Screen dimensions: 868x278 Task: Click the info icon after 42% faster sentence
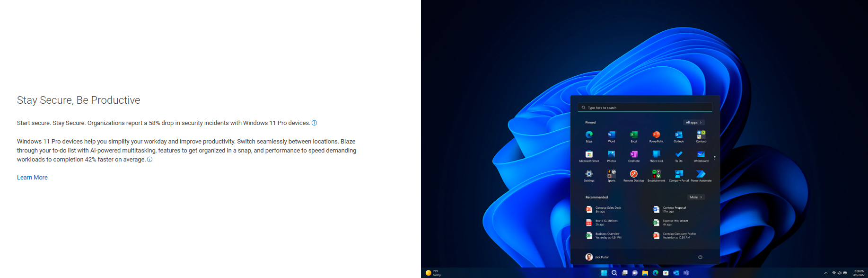point(149,160)
